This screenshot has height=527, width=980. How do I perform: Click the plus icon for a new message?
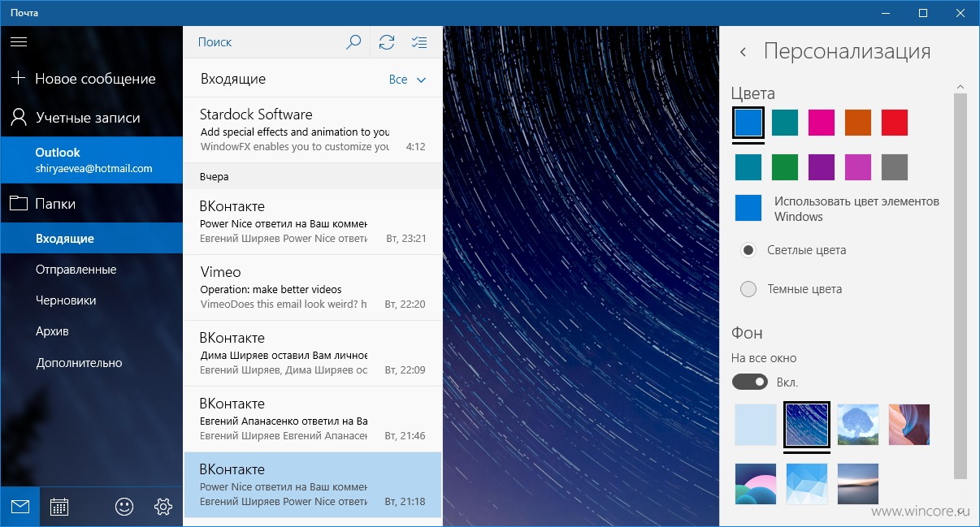click(18, 79)
